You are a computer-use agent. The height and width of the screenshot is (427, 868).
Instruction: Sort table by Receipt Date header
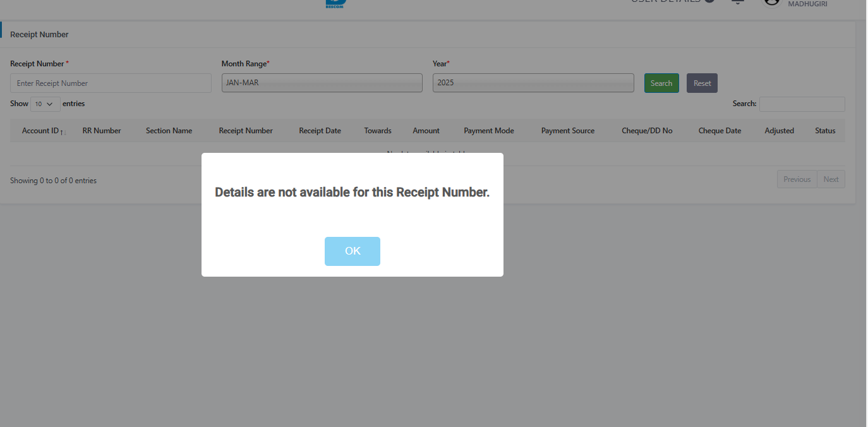[320, 131]
